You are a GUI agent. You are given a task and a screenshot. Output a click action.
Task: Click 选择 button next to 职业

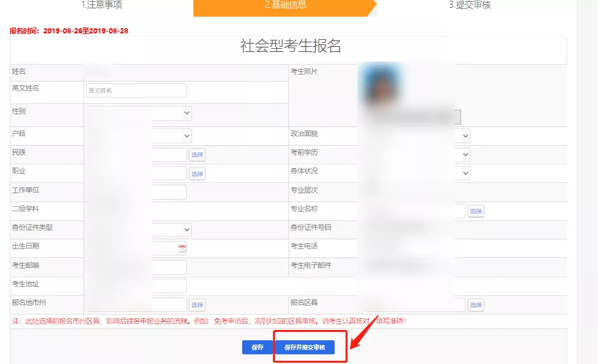(197, 174)
